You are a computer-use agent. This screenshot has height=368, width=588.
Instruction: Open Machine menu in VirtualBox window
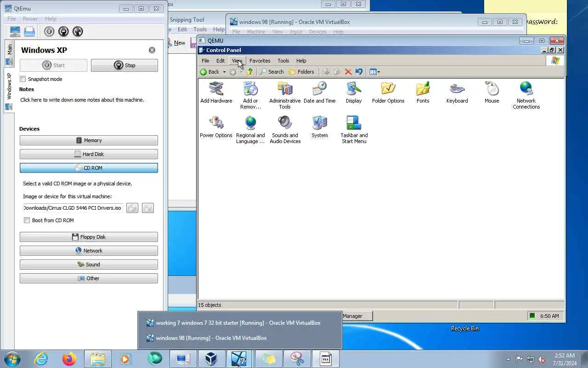coord(256,32)
